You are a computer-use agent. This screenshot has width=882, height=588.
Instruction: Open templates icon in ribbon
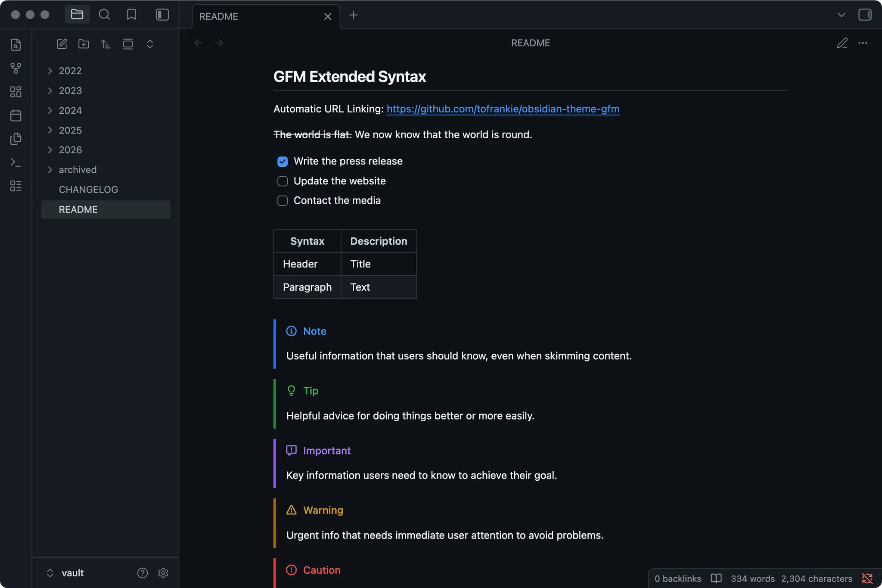point(16,139)
